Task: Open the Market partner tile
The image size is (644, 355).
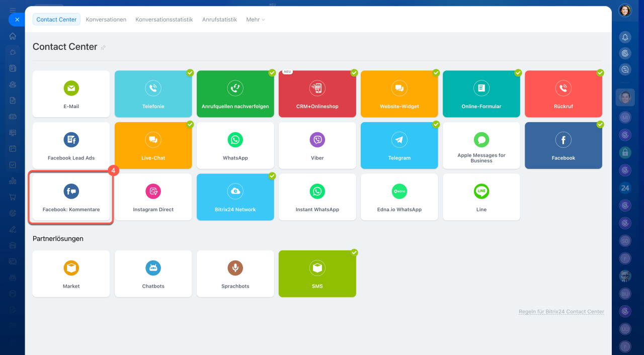Action: pos(71,274)
